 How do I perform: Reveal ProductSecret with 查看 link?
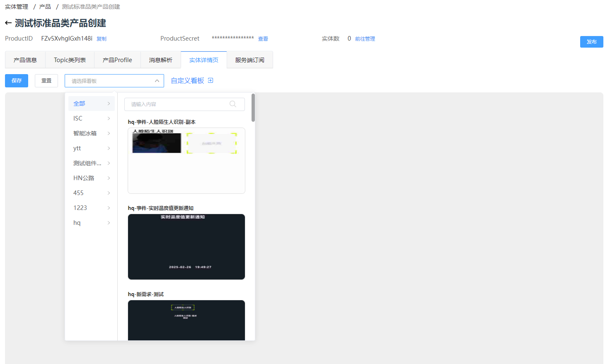click(263, 39)
